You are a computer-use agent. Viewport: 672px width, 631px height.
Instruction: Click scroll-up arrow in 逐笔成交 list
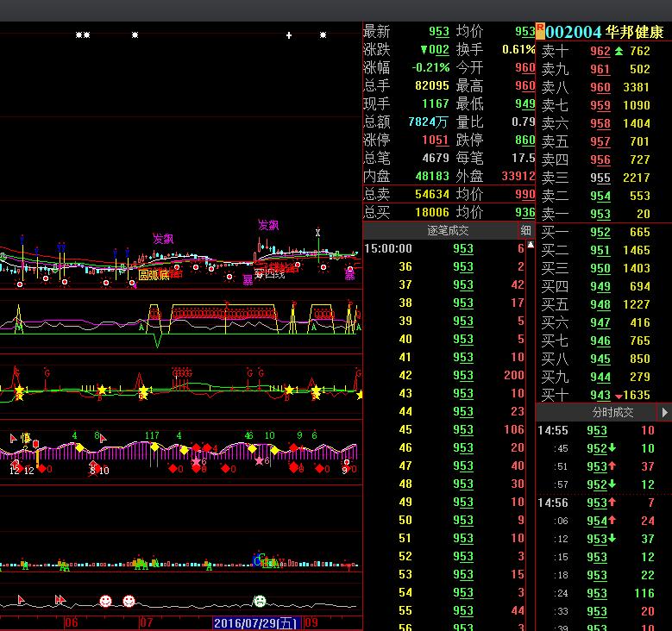tap(531, 247)
